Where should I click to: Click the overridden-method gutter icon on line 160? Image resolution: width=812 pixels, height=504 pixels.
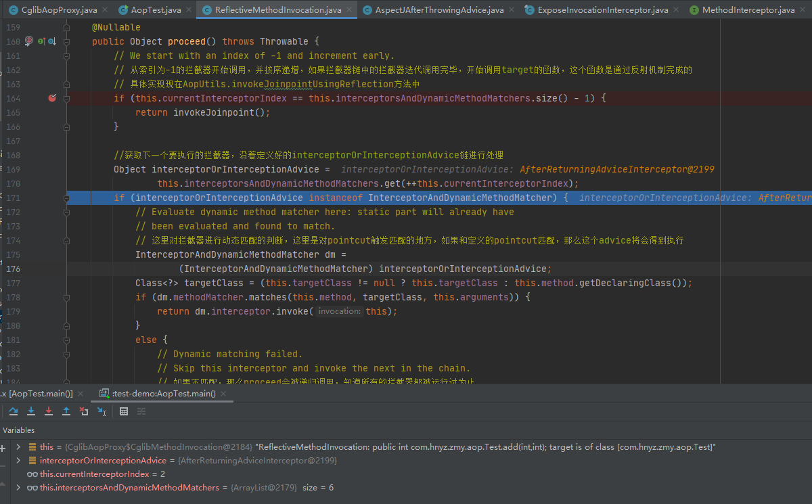[51, 41]
